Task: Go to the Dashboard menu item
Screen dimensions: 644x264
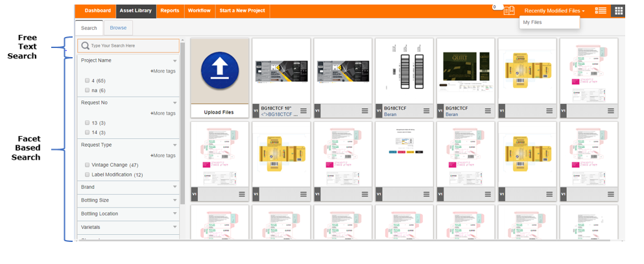Action: coord(98,10)
